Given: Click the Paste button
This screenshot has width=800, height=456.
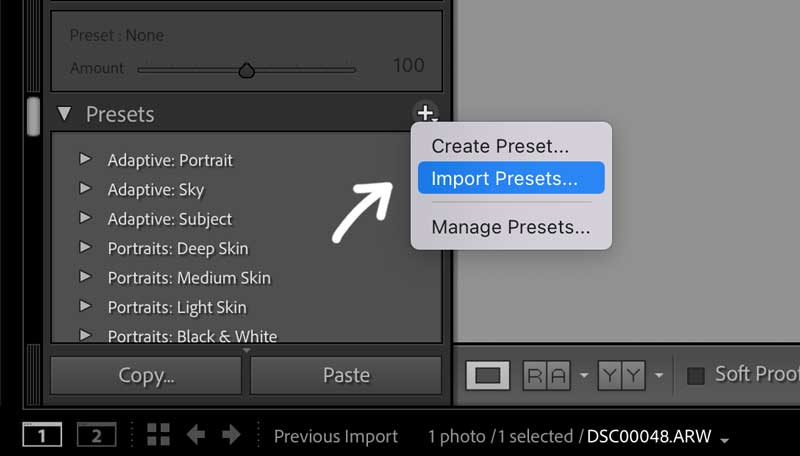Looking at the screenshot, I should point(346,376).
